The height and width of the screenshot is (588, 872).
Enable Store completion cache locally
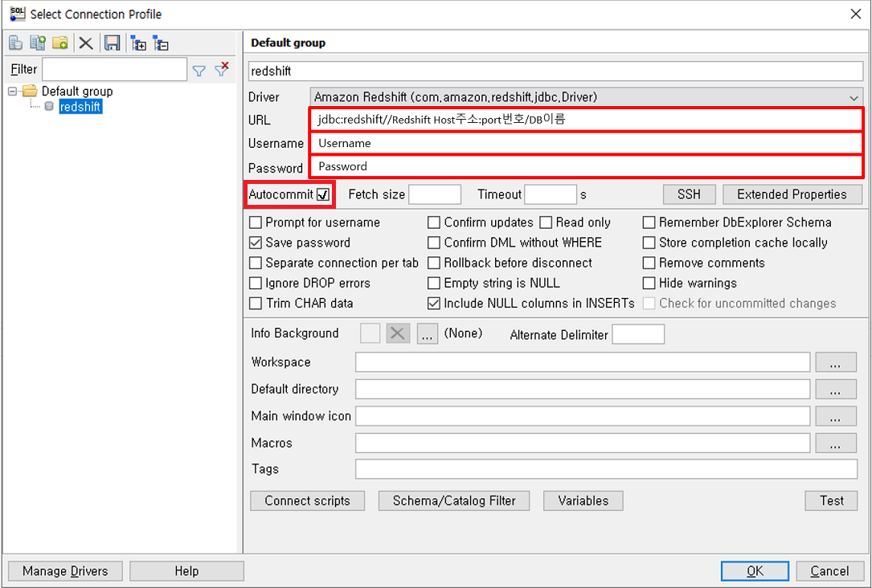coord(649,243)
